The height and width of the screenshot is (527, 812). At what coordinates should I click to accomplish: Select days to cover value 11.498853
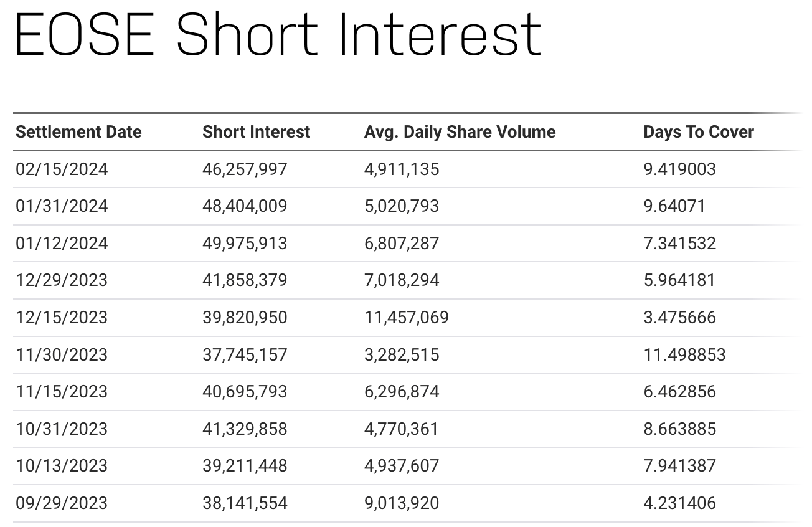[x=684, y=355]
